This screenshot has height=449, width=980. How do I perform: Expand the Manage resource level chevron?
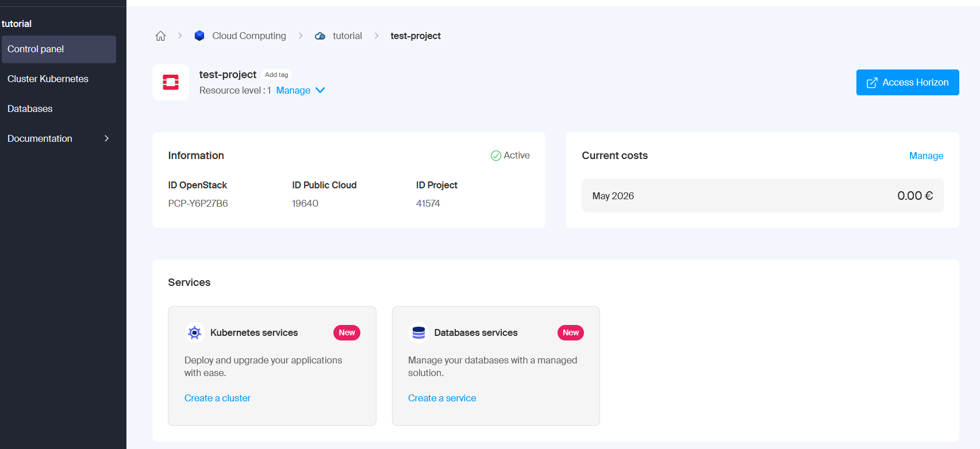pos(321,90)
